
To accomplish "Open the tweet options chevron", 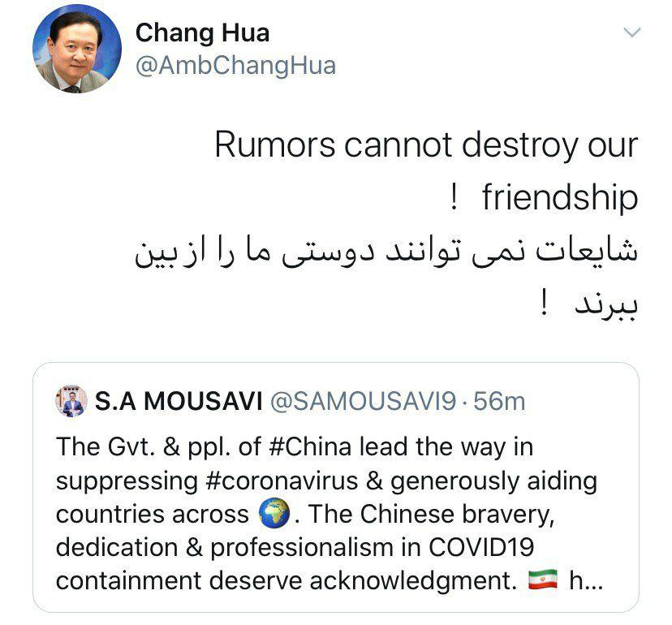I will (631, 32).
